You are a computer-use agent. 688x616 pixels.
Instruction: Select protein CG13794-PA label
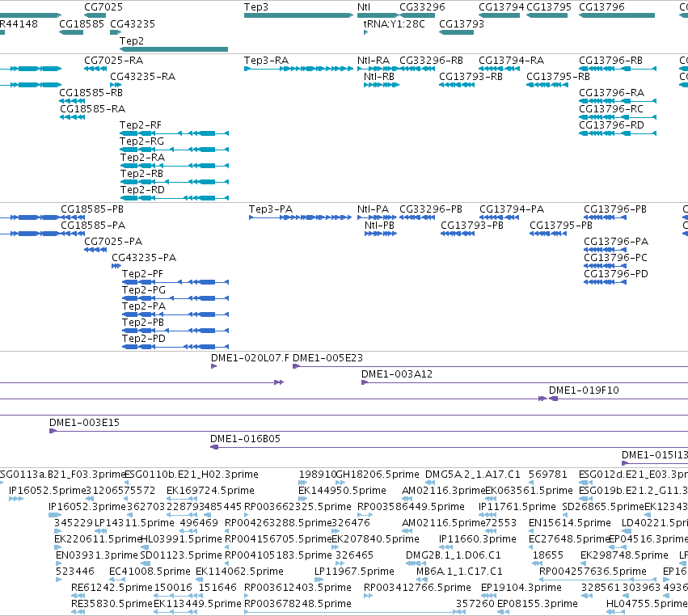pyautogui.click(x=512, y=209)
